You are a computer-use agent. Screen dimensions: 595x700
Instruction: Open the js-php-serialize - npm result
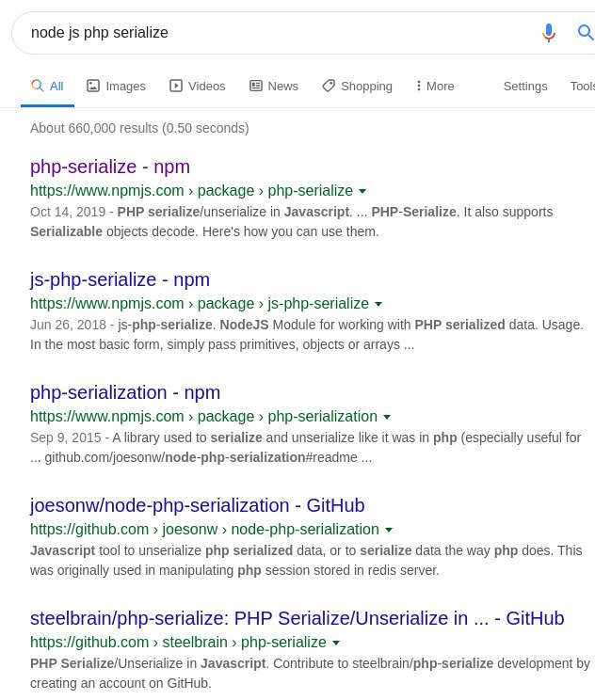click(x=120, y=280)
